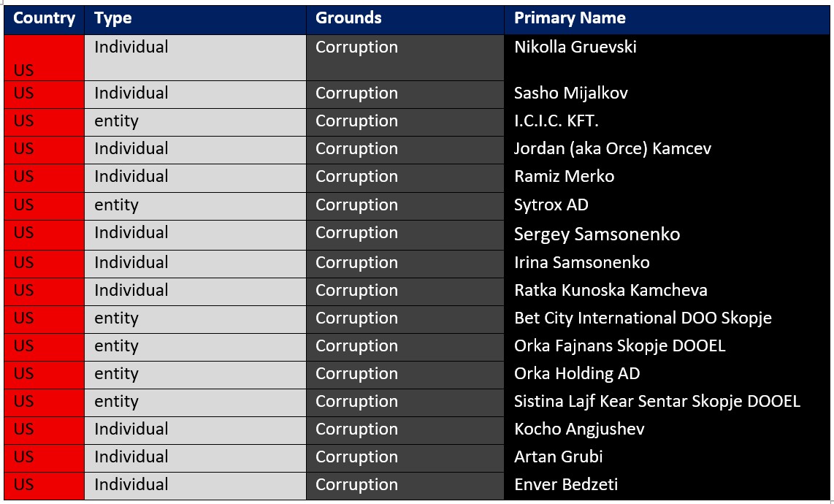This screenshot has height=504, width=834.
Task: Select the Nikolla Gruevski cell
Action: coord(575,47)
